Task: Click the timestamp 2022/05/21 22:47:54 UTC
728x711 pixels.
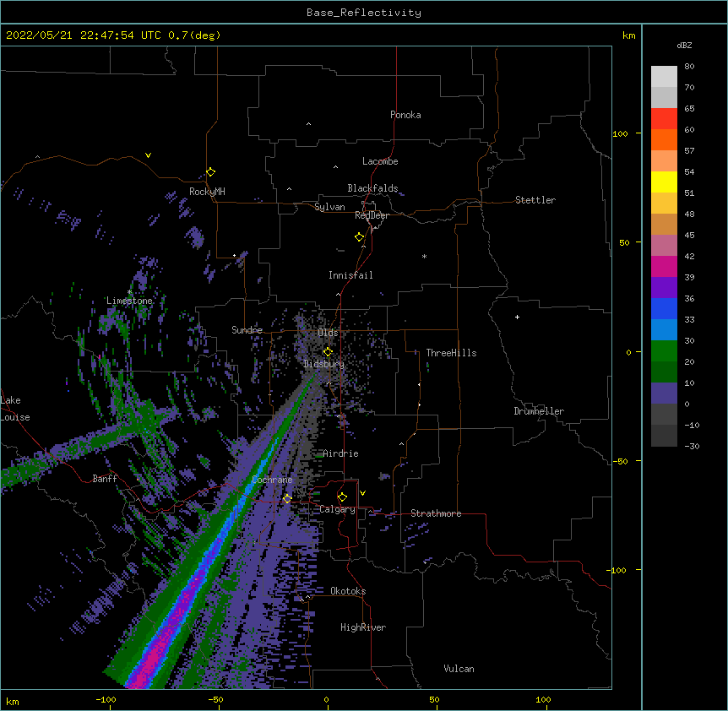Action: pos(83,35)
